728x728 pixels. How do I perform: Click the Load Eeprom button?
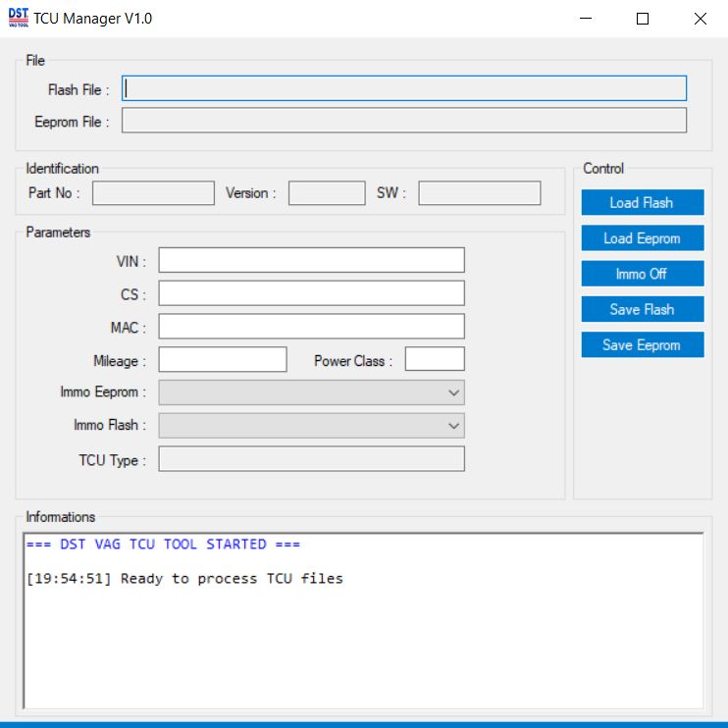coord(643,238)
